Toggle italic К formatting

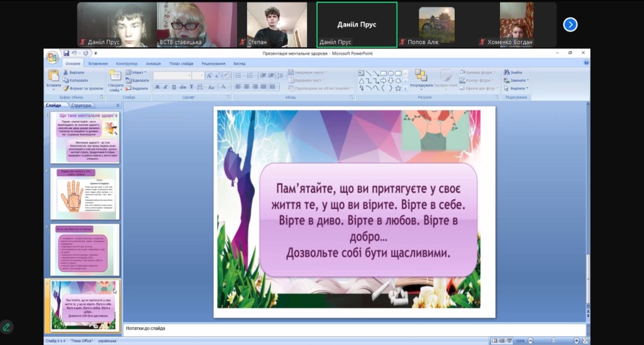[x=165, y=86]
